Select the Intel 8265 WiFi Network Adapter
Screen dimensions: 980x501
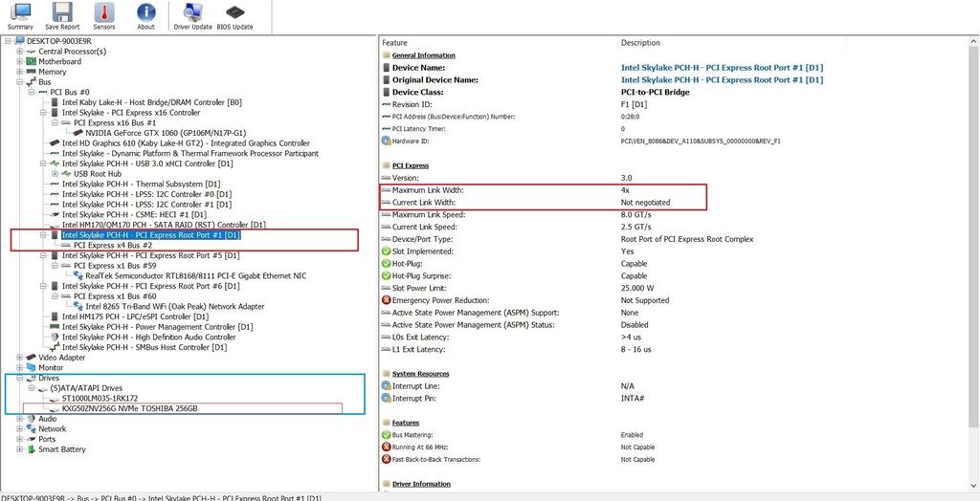(x=175, y=306)
